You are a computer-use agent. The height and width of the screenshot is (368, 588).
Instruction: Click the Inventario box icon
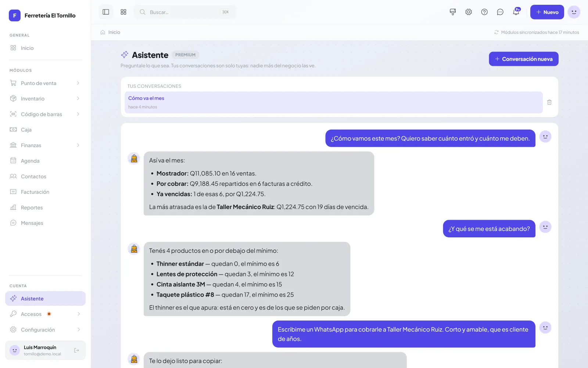click(x=13, y=99)
